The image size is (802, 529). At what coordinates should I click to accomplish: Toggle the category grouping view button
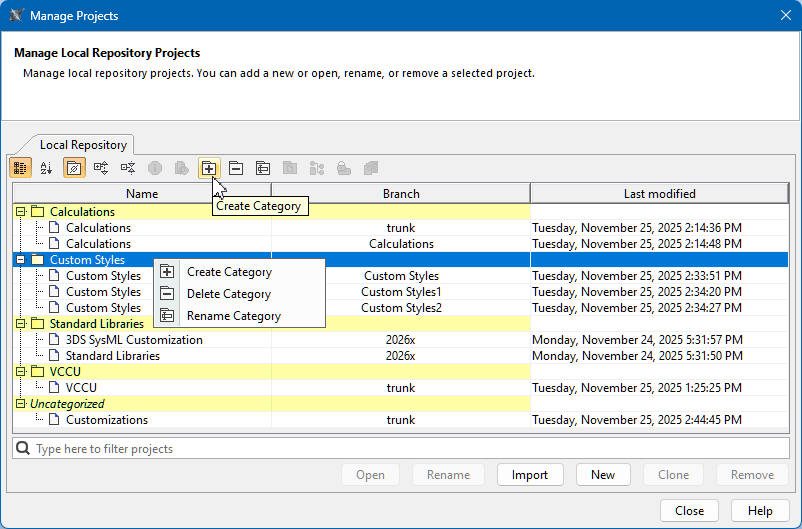point(20,168)
